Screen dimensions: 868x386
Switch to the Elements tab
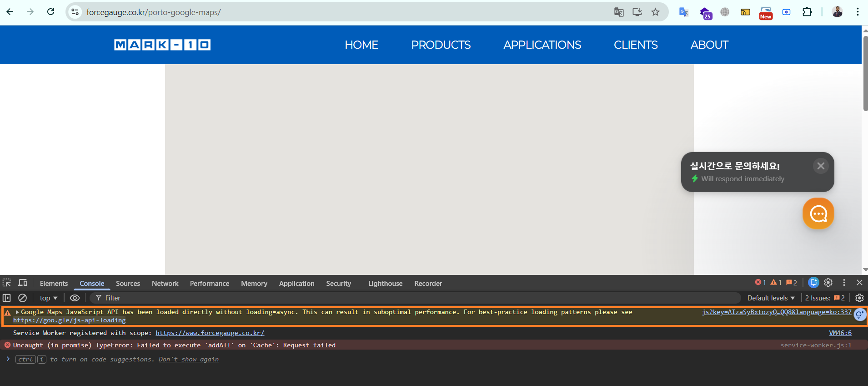tap(54, 283)
